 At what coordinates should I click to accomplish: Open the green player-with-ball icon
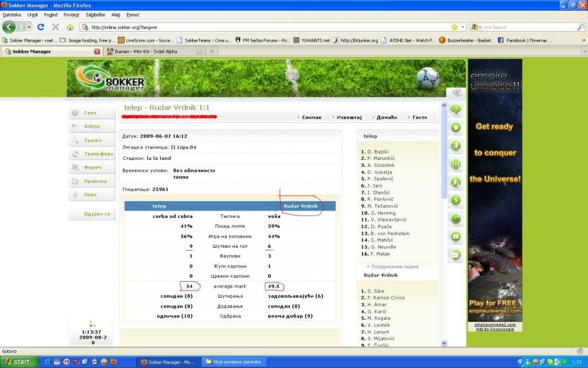455,145
